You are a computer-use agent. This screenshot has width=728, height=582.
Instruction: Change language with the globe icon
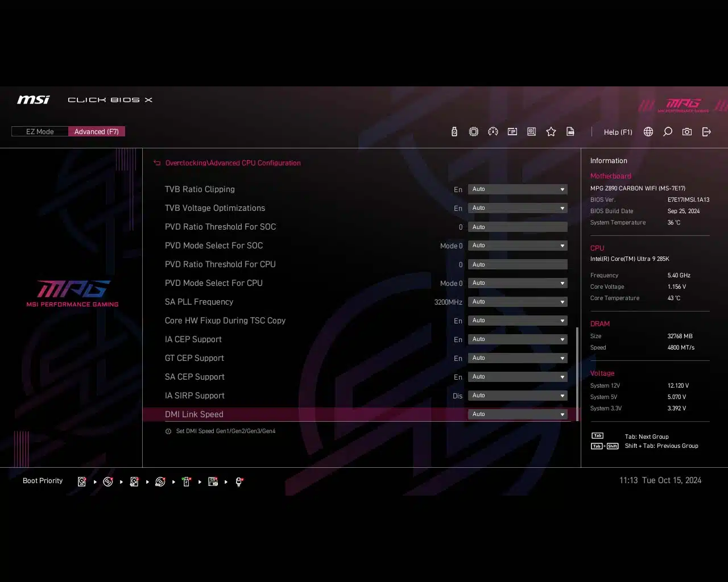pos(648,132)
